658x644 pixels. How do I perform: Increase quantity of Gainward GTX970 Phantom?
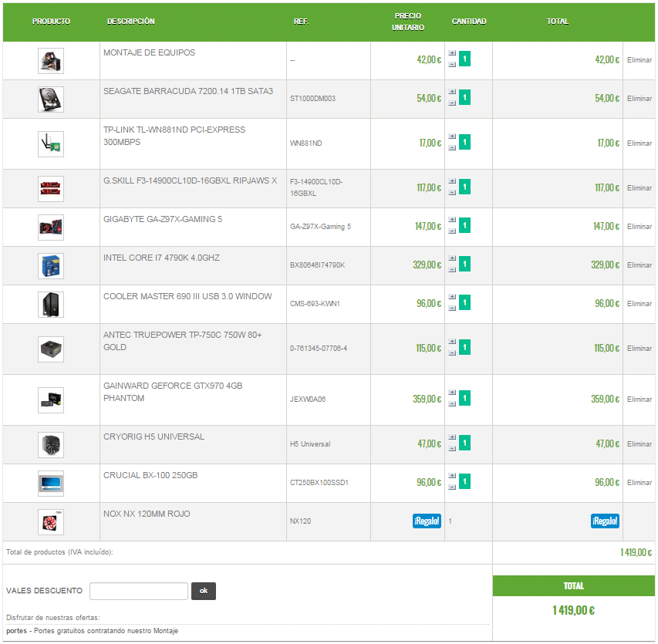[x=452, y=393]
